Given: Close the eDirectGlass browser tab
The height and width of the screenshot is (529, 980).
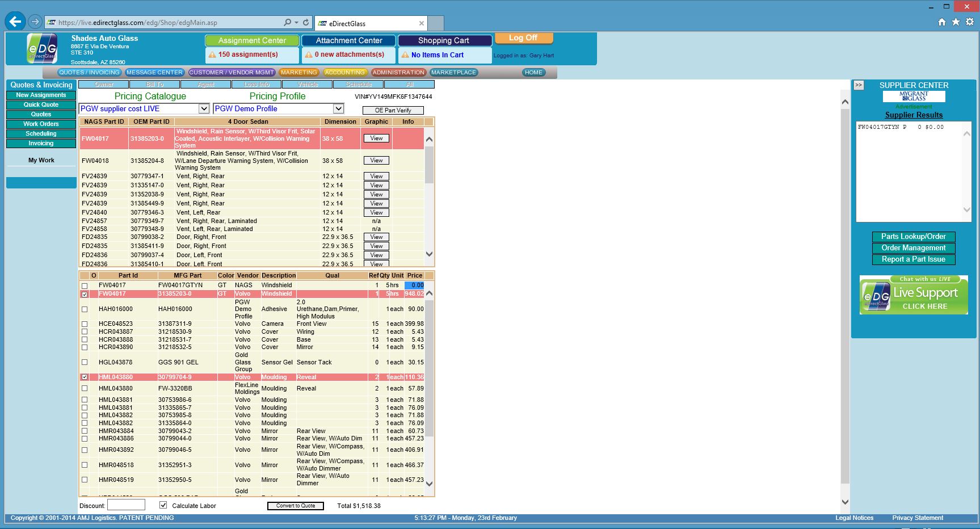Looking at the screenshot, I should pyautogui.click(x=421, y=23).
